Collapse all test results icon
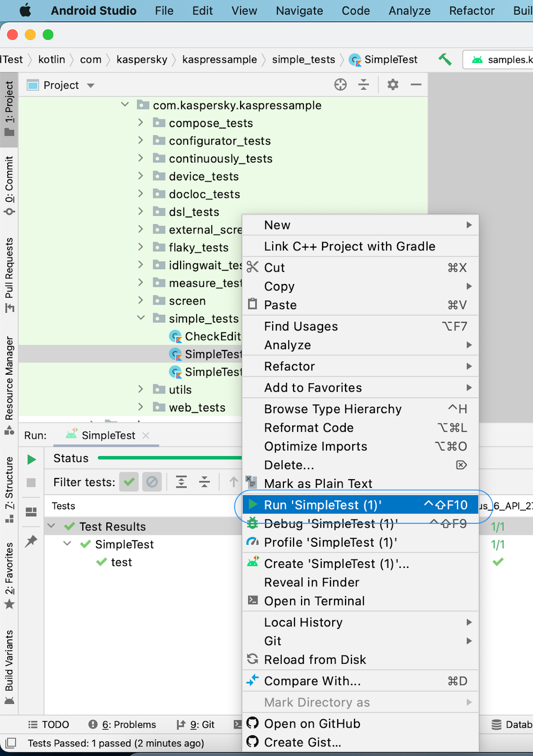 pyautogui.click(x=204, y=482)
